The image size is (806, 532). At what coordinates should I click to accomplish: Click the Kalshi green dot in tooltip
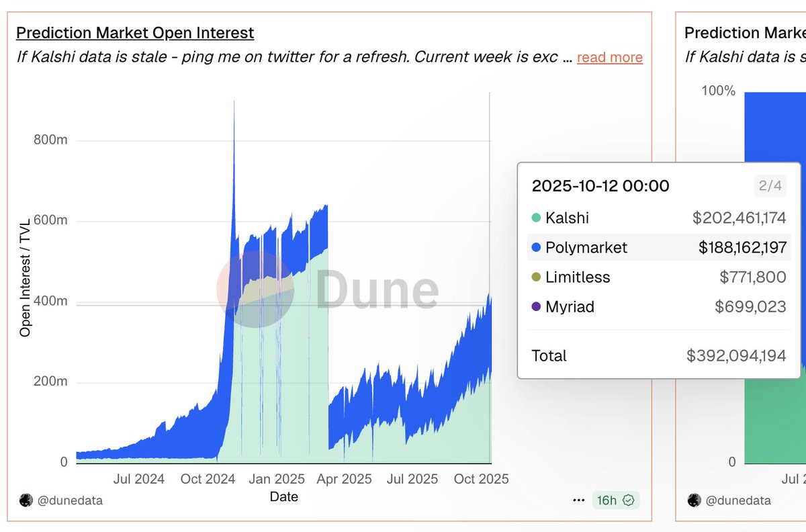coord(535,218)
